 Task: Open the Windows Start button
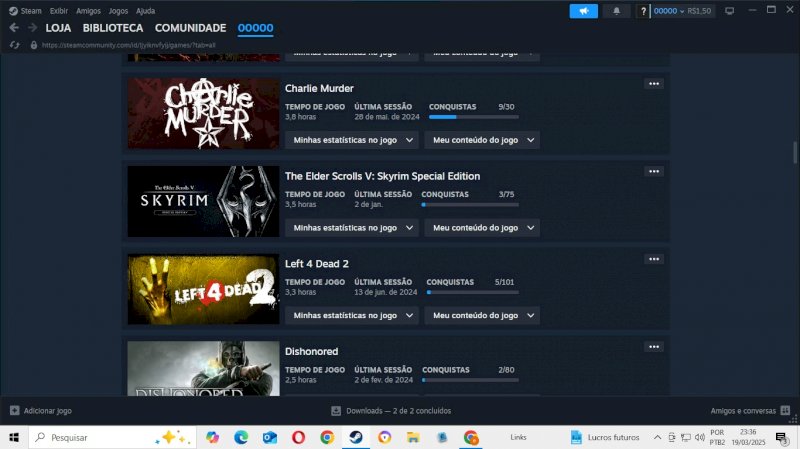point(14,437)
